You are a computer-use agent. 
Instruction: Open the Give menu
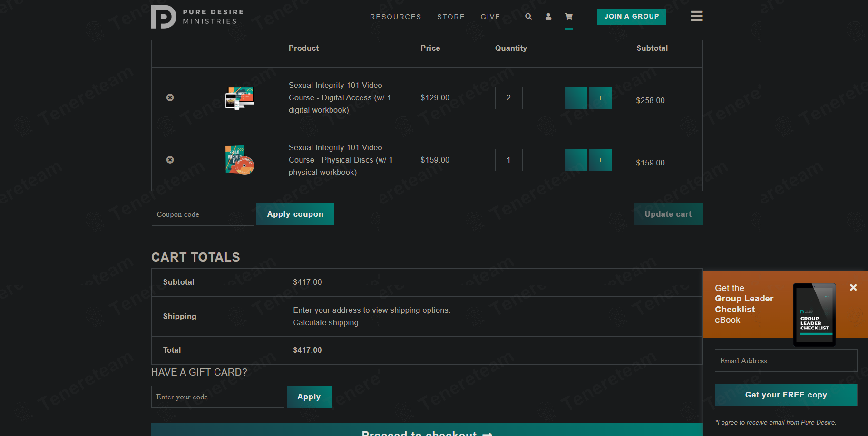(x=490, y=17)
